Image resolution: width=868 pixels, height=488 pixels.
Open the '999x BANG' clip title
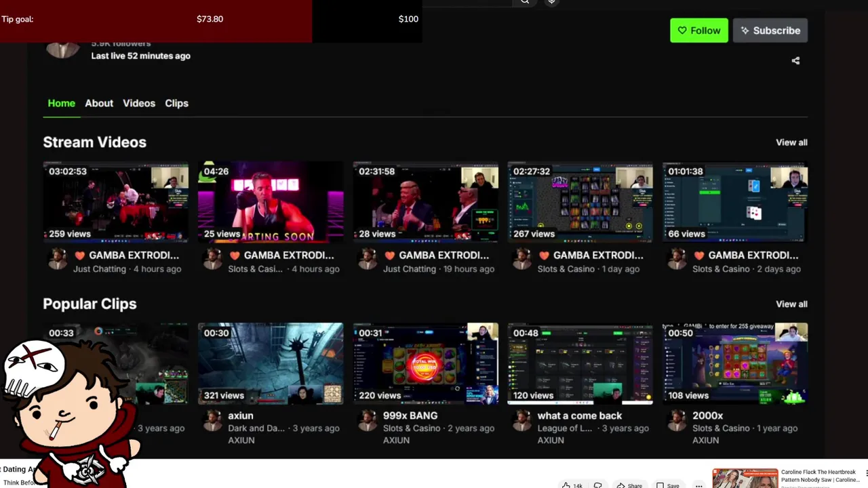click(x=410, y=415)
